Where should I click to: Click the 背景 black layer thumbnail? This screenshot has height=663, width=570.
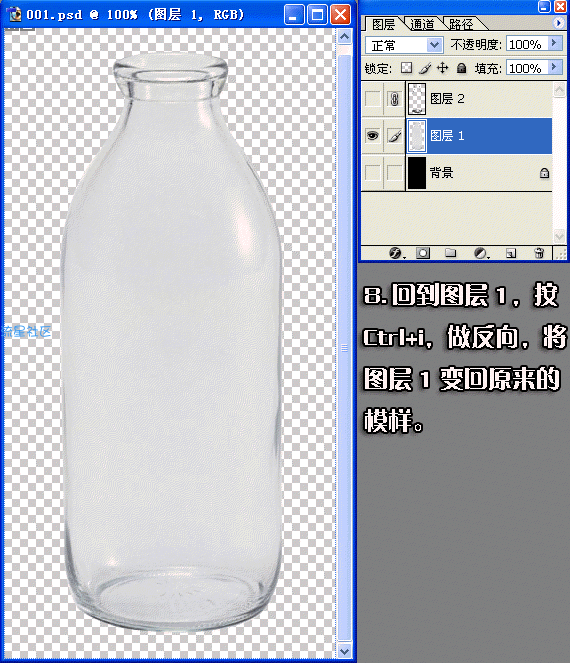(x=417, y=173)
